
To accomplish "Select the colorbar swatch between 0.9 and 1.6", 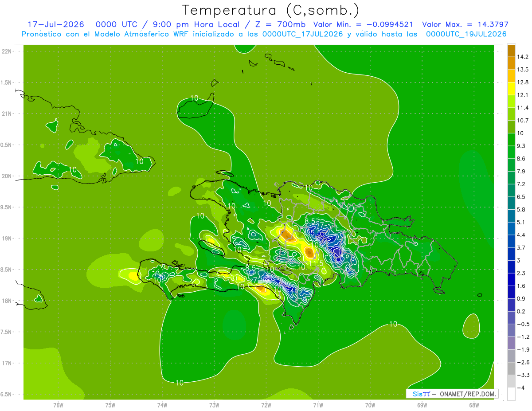I will (x=511, y=292).
